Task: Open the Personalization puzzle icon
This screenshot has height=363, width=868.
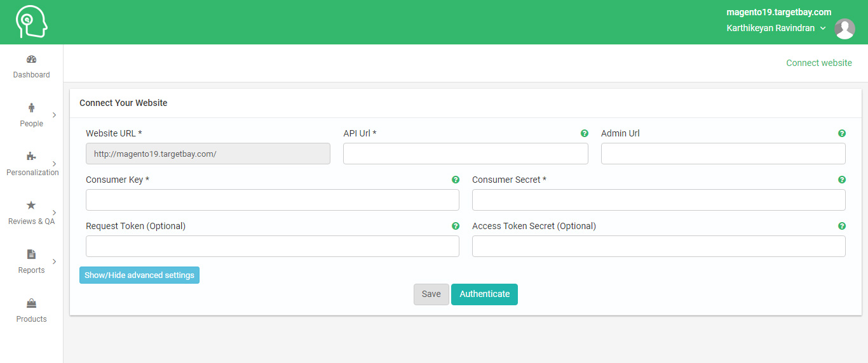Action: pos(31,156)
